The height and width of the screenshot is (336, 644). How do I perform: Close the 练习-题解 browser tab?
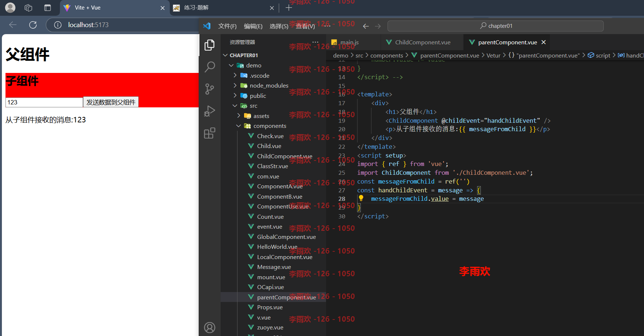pos(272,8)
